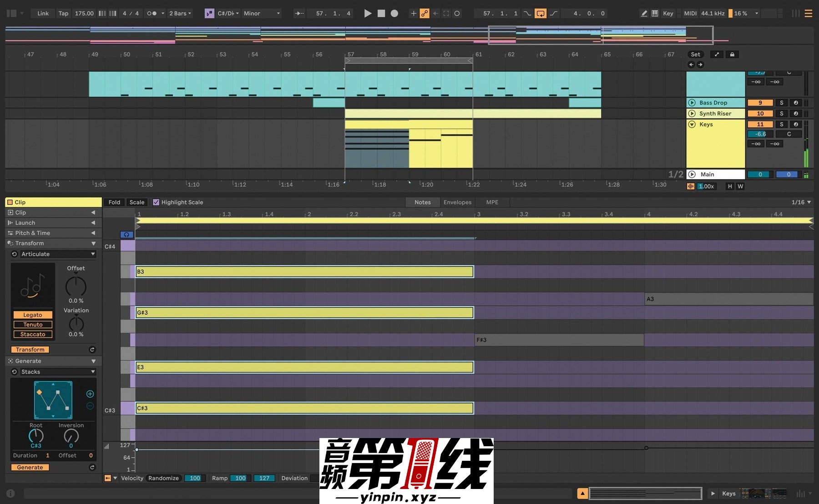The image size is (819, 504).
Task: Click the Set locator button
Action: [x=695, y=54]
